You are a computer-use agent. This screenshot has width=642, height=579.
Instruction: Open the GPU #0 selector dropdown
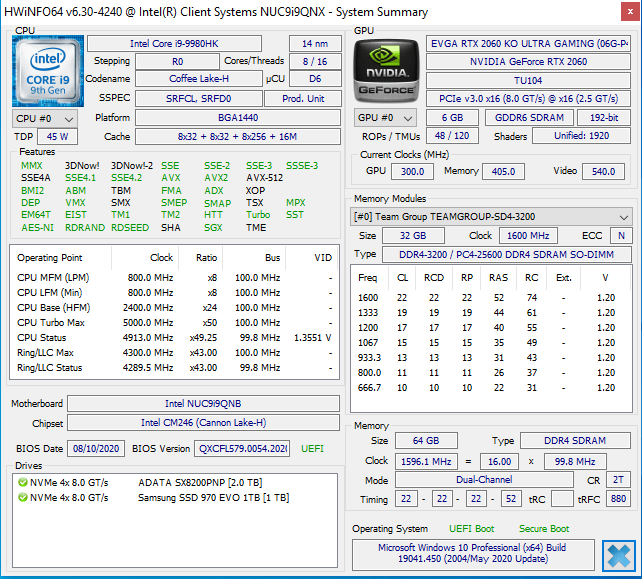point(385,118)
